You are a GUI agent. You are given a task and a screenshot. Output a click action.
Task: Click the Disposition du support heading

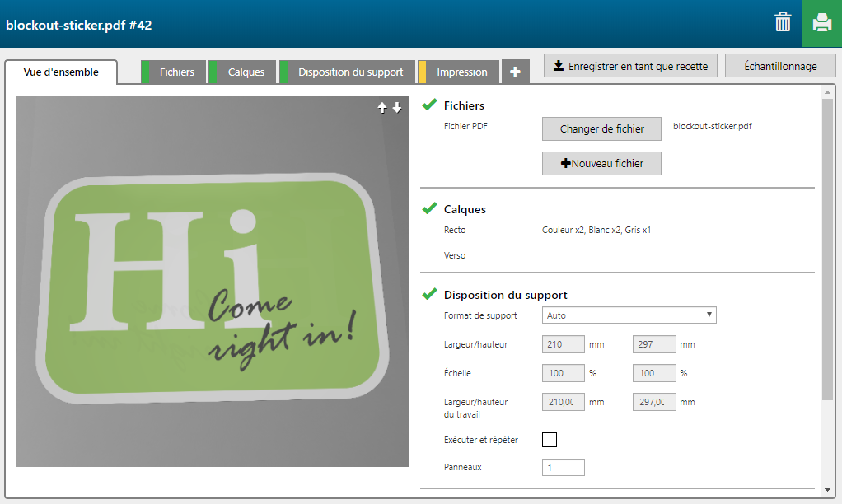coord(505,295)
